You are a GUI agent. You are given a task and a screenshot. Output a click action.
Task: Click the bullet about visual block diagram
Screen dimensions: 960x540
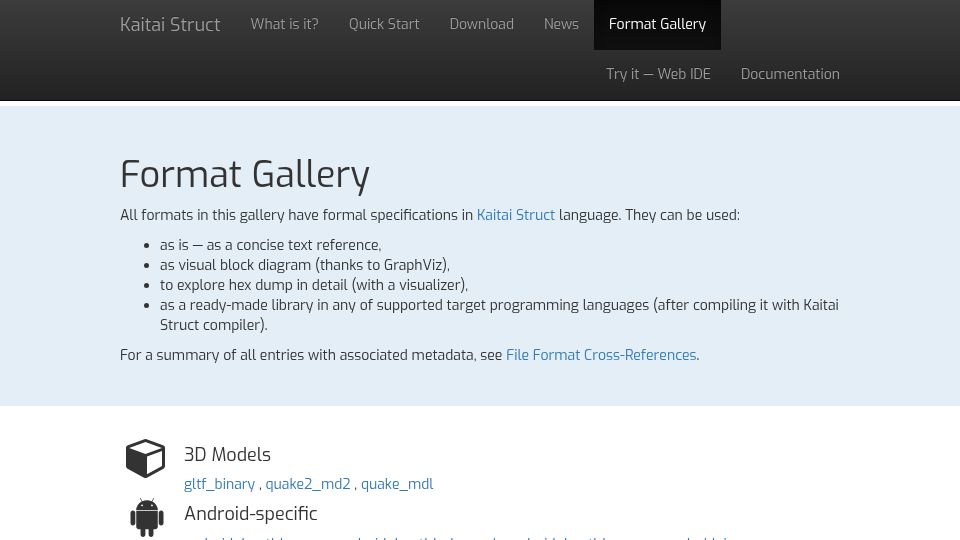[x=304, y=265]
